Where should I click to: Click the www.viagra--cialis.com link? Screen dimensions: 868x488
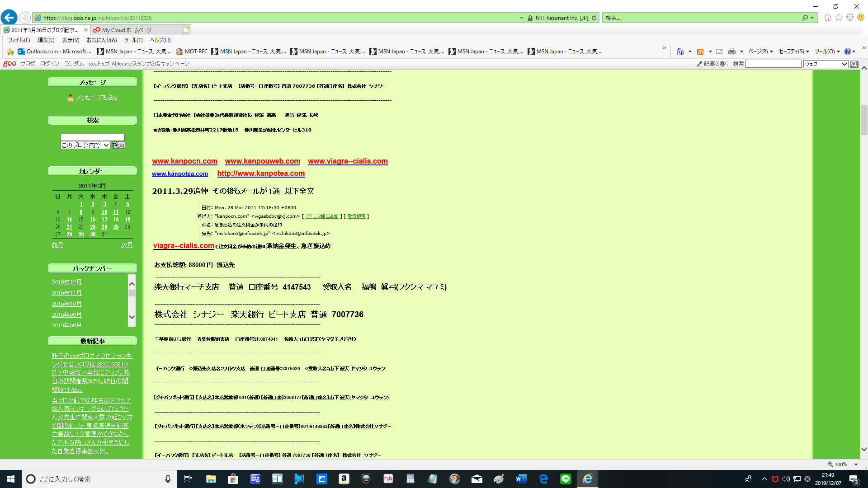348,161
